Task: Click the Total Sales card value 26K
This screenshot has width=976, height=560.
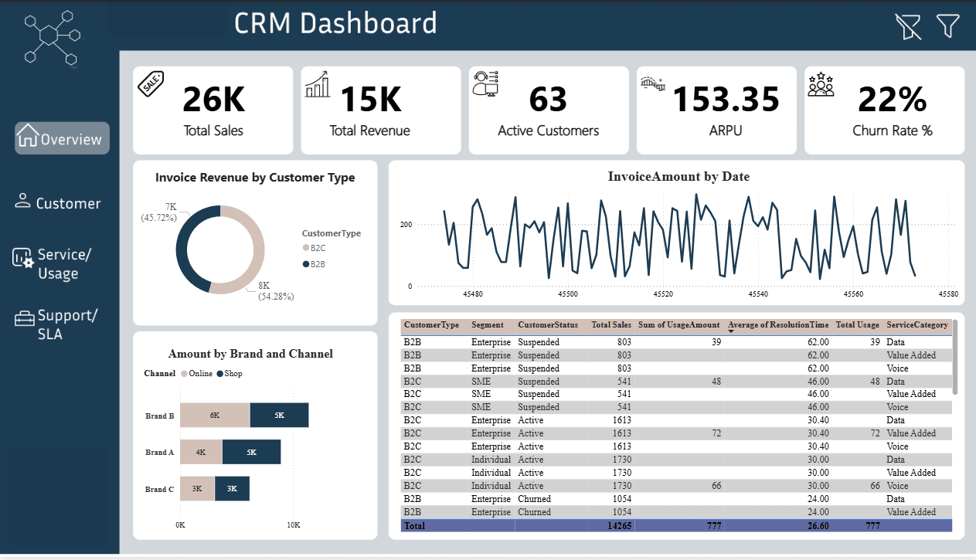Action: pos(213,100)
